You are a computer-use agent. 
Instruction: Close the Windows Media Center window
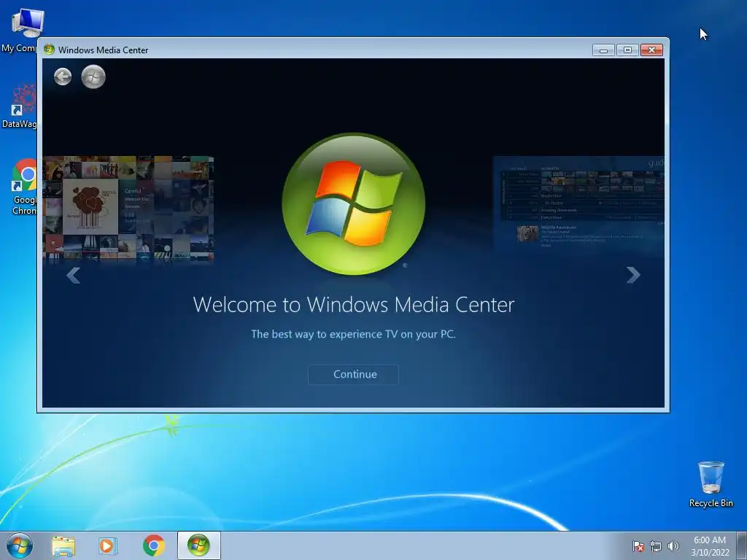pos(651,50)
